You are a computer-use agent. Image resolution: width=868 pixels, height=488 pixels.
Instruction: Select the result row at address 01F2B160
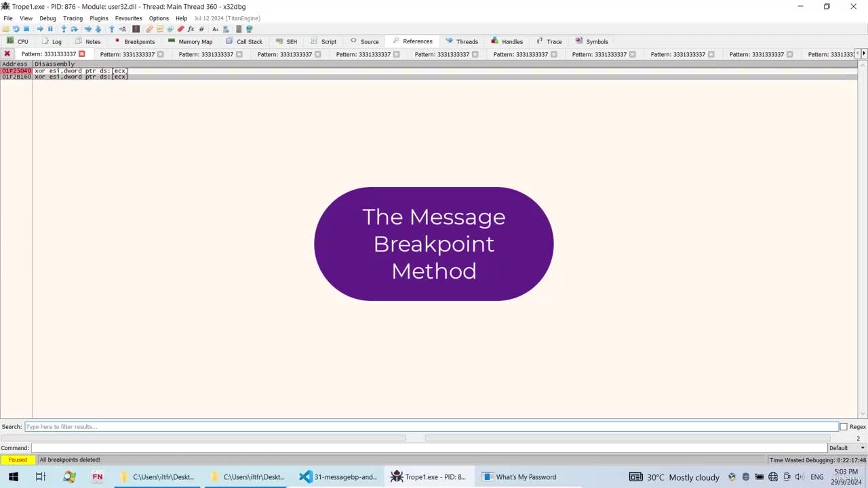(x=429, y=77)
